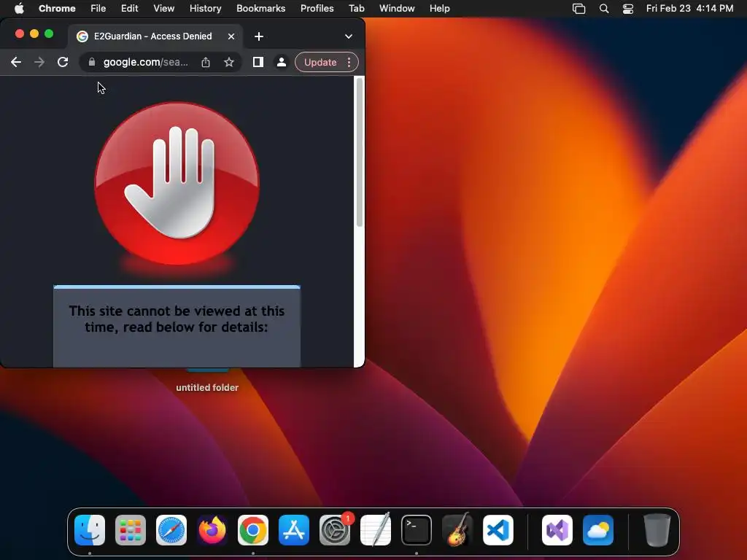Viewport: 747px width, 560px height.
Task: Open Control Center
Action: [x=628, y=9]
